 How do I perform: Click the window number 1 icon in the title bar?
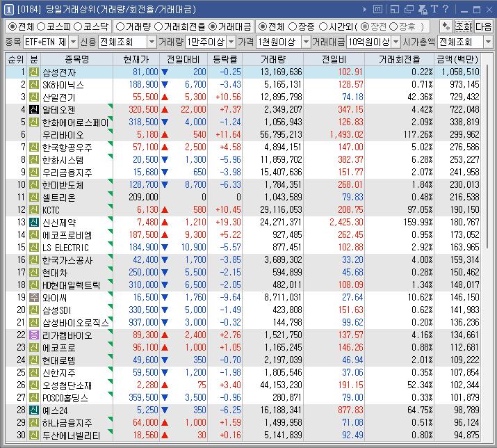point(8,10)
